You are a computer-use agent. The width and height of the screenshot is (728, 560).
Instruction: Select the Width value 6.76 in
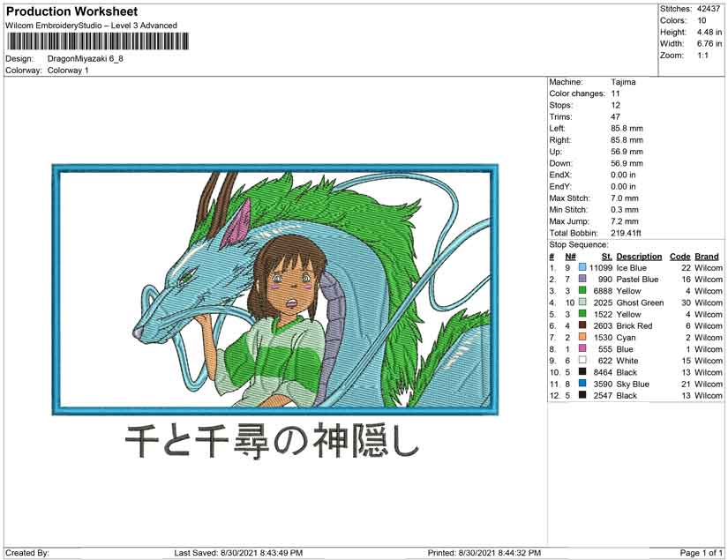click(709, 43)
